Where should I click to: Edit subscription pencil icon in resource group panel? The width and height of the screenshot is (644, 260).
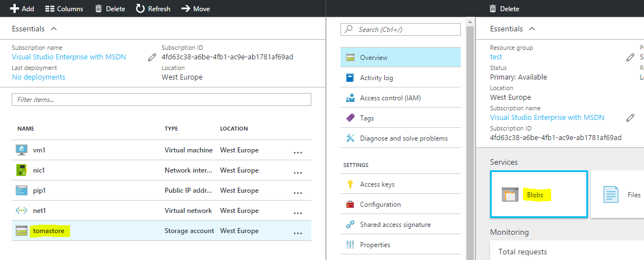click(x=152, y=58)
